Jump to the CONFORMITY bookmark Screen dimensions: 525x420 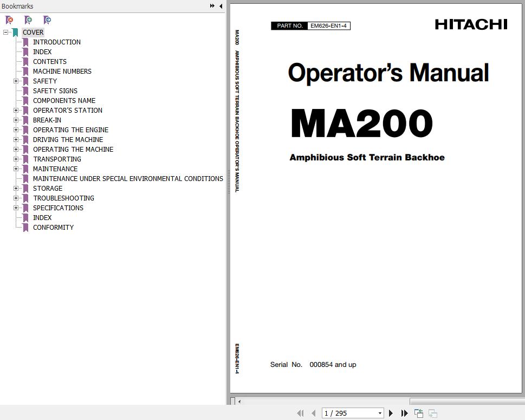(x=53, y=227)
